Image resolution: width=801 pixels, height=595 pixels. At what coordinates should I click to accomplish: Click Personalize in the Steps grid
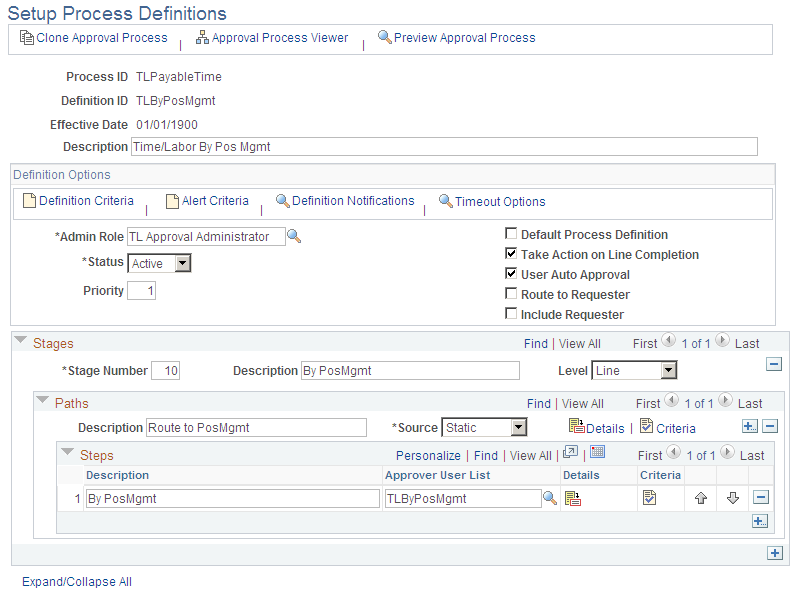tap(428, 455)
